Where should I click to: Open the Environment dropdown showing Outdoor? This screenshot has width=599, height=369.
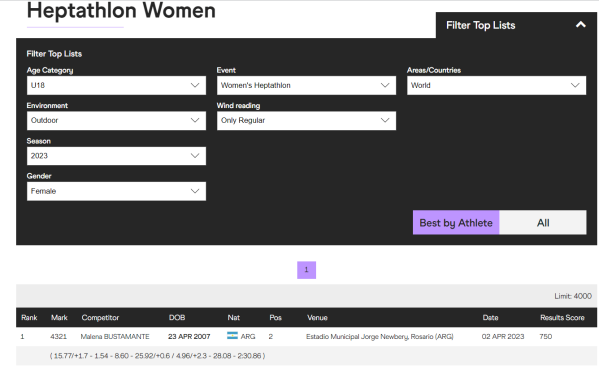point(116,121)
